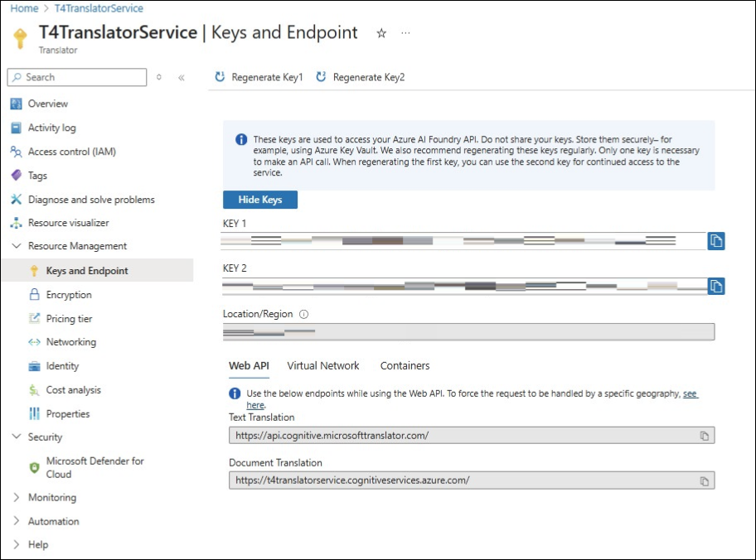The height and width of the screenshot is (560, 756).
Task: Expand the Monitoring section
Action: [x=17, y=497]
